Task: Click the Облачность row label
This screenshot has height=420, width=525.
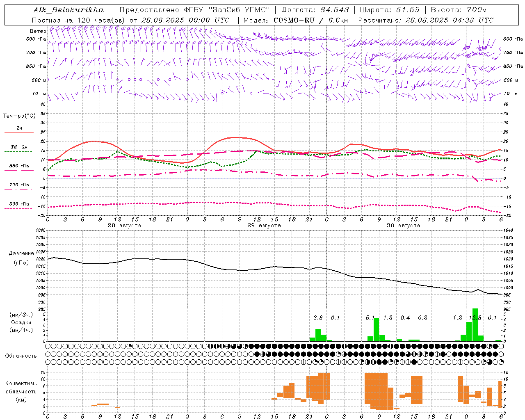Action: click(x=21, y=356)
